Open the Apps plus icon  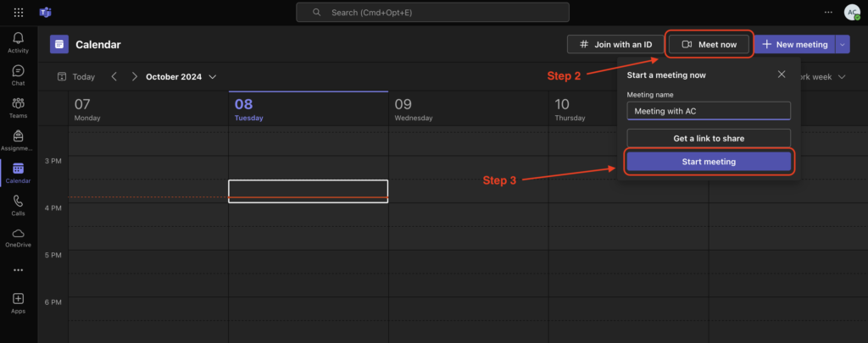click(x=18, y=299)
